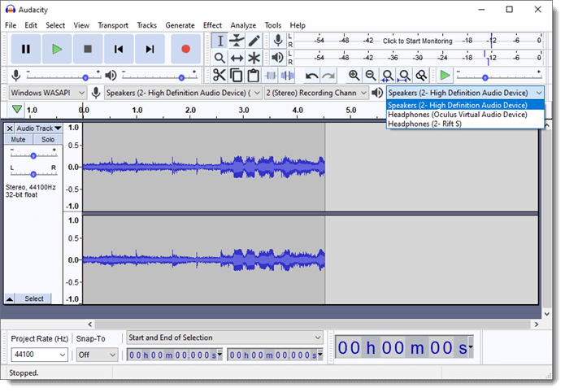The width and height of the screenshot is (565, 392).
Task: Click the track gain slider handle
Action: (33, 156)
